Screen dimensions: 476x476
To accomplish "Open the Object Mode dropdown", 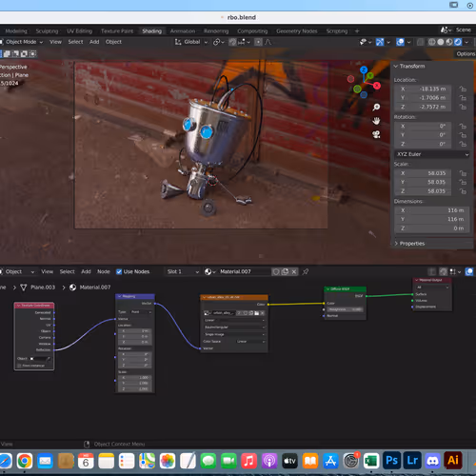I will [22, 42].
